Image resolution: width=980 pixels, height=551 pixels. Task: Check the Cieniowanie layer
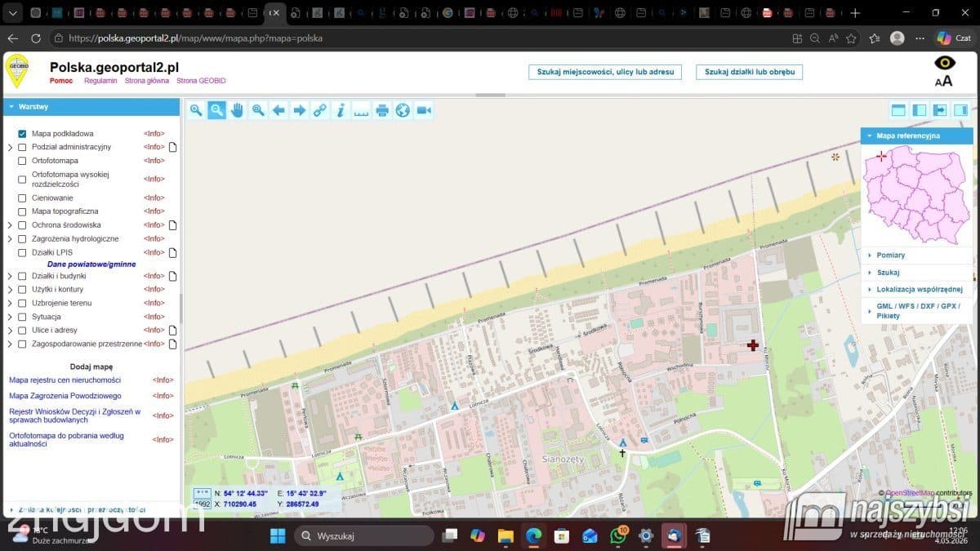(23, 198)
